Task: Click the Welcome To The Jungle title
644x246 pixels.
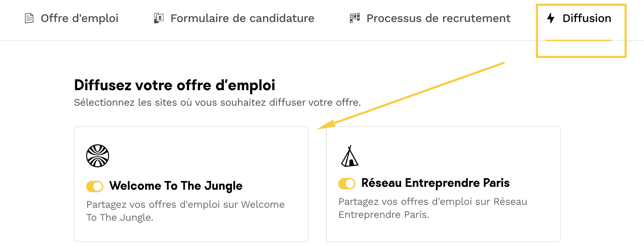Action: [176, 186]
